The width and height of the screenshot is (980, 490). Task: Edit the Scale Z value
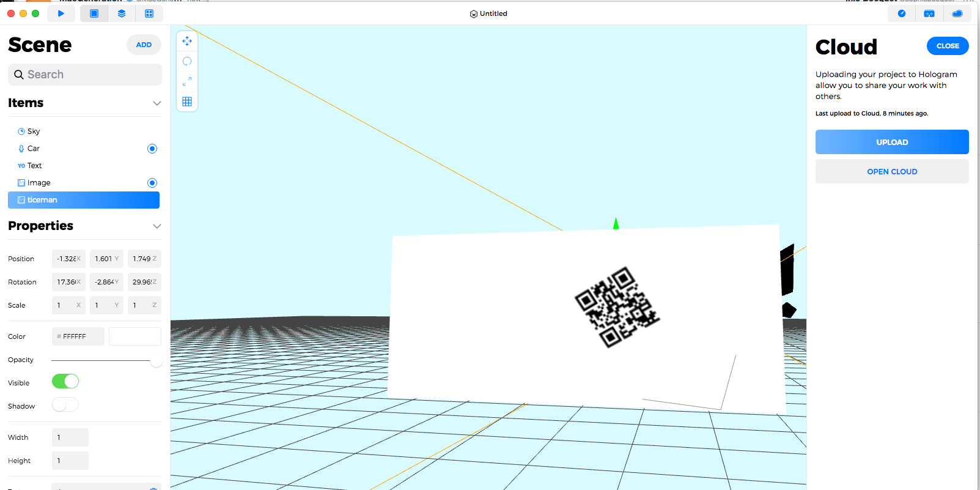tap(144, 305)
